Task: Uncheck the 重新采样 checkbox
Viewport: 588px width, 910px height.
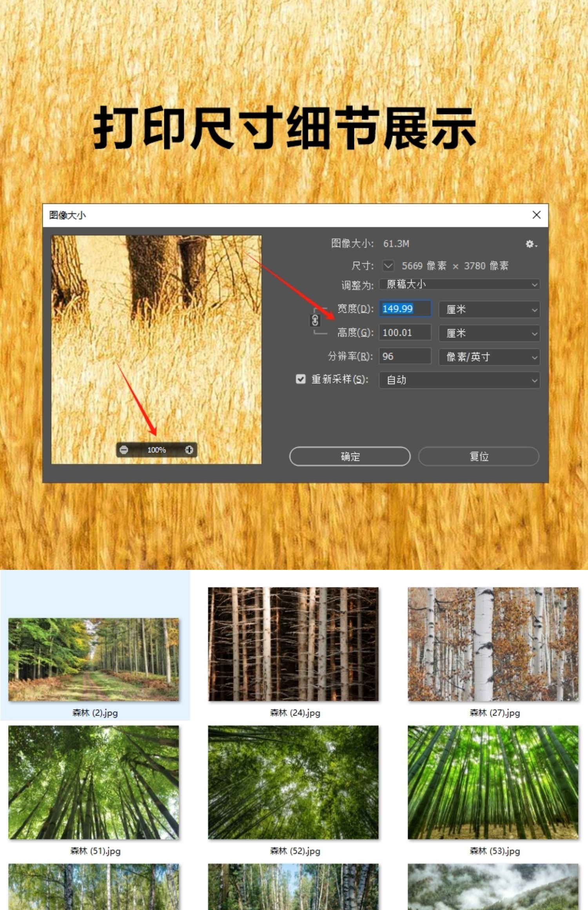Action: 301,379
